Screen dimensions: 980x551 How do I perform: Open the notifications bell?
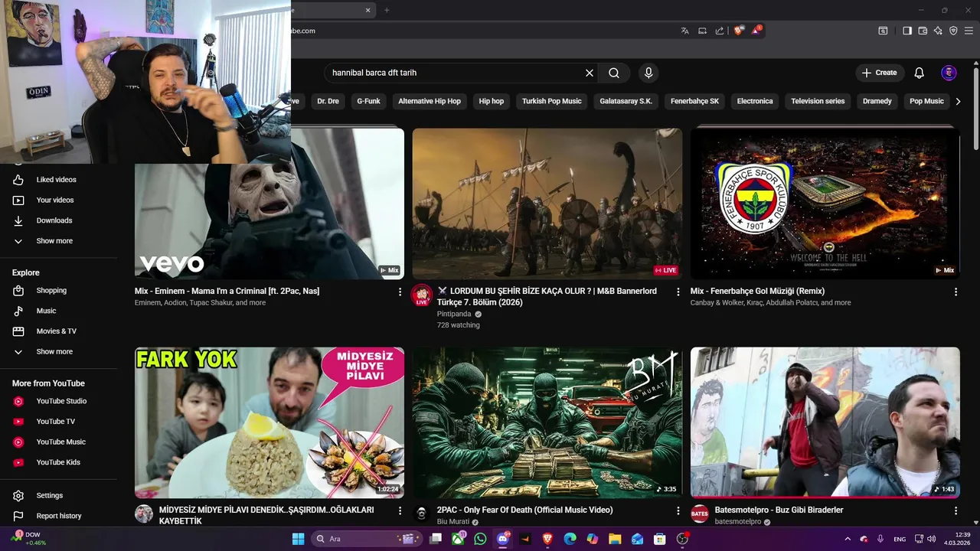[x=920, y=73]
